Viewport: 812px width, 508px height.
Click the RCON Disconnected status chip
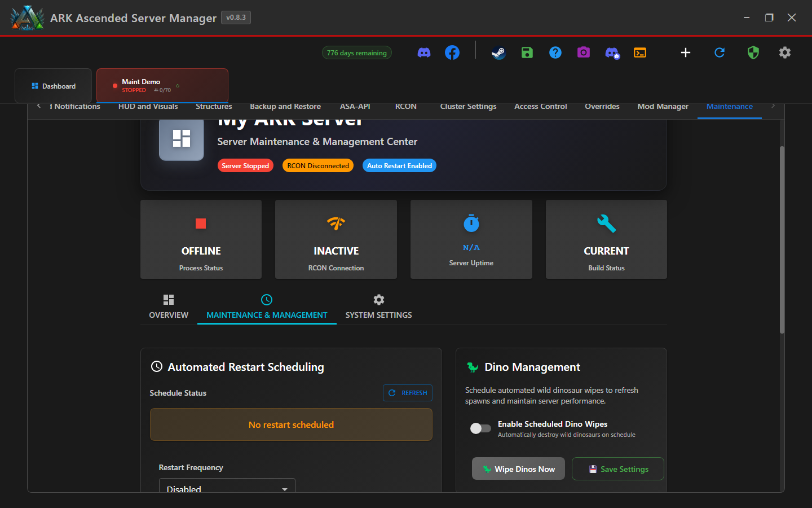tap(318, 165)
